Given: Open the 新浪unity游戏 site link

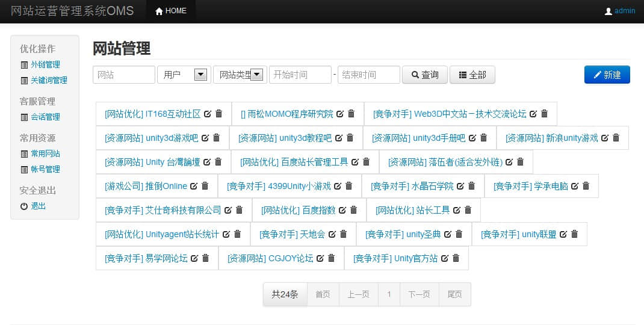Looking at the screenshot, I should pyautogui.click(x=551, y=138).
